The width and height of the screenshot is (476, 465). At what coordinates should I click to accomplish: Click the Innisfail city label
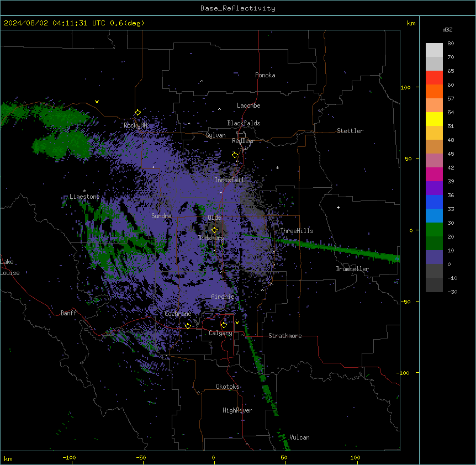click(229, 180)
